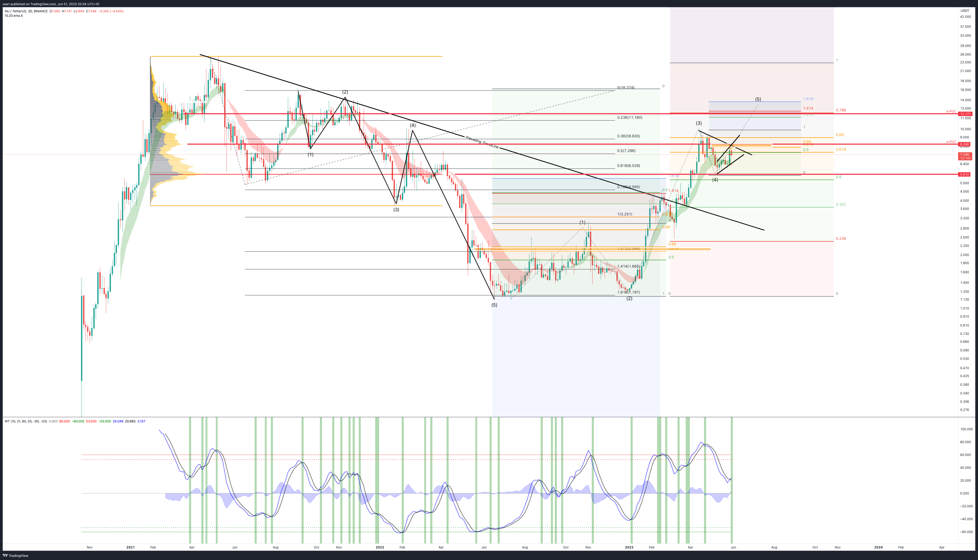Click the 24.049 WT value in the indicator legend
The width and height of the screenshot is (978, 560).
coord(118,421)
